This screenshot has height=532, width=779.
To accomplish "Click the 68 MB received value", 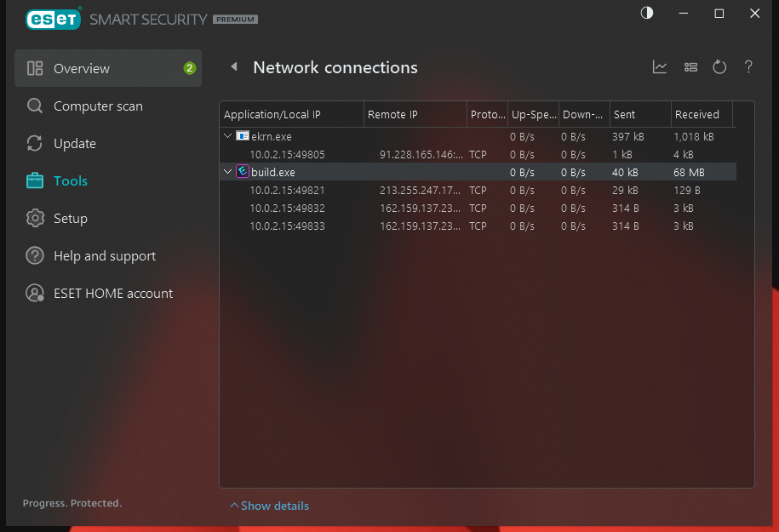I will pyautogui.click(x=689, y=172).
